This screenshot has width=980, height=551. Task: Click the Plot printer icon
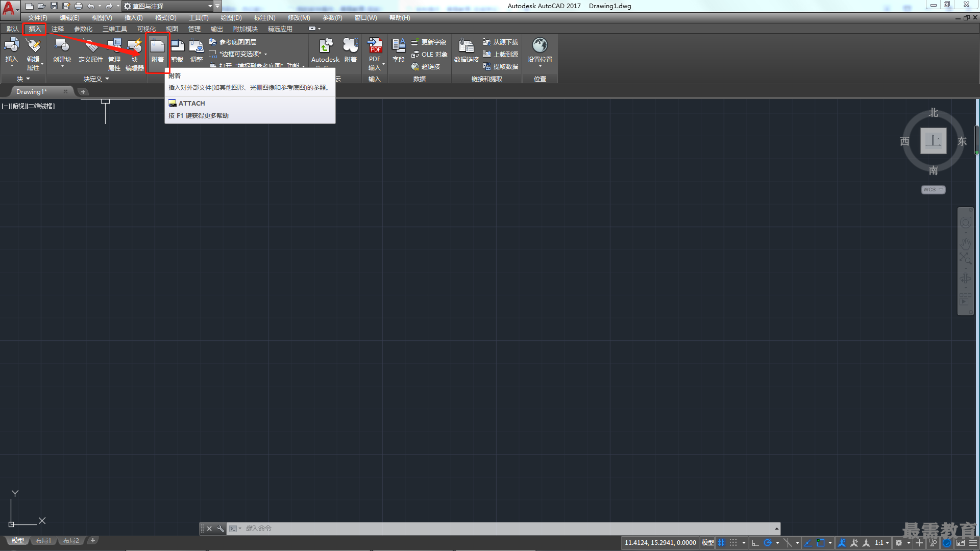[79, 6]
